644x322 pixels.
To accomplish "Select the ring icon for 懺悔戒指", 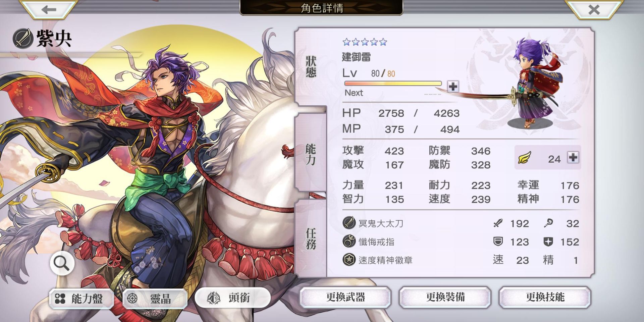I will [x=349, y=241].
